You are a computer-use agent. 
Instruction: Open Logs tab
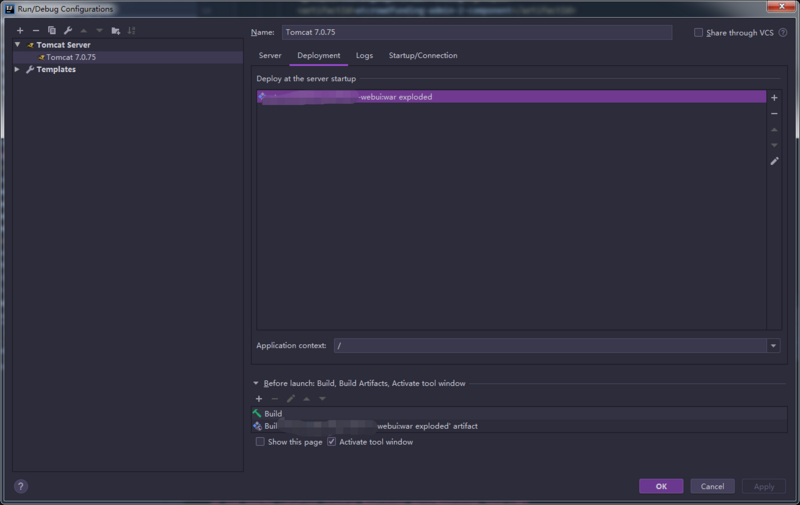pyautogui.click(x=364, y=56)
